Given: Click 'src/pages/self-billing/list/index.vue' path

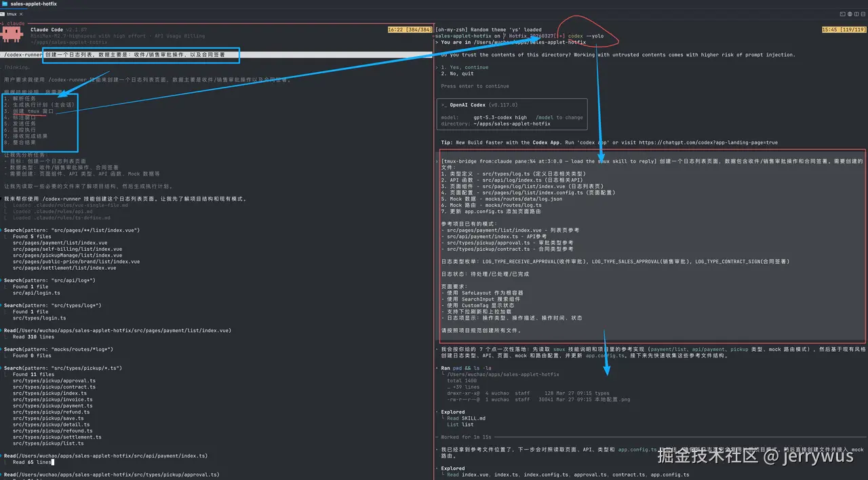Looking at the screenshot, I should [67, 249].
